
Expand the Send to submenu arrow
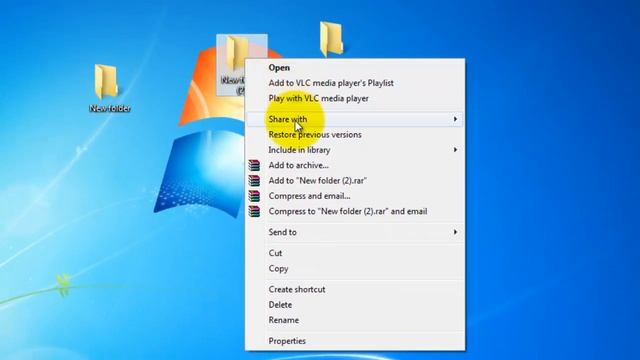click(455, 232)
